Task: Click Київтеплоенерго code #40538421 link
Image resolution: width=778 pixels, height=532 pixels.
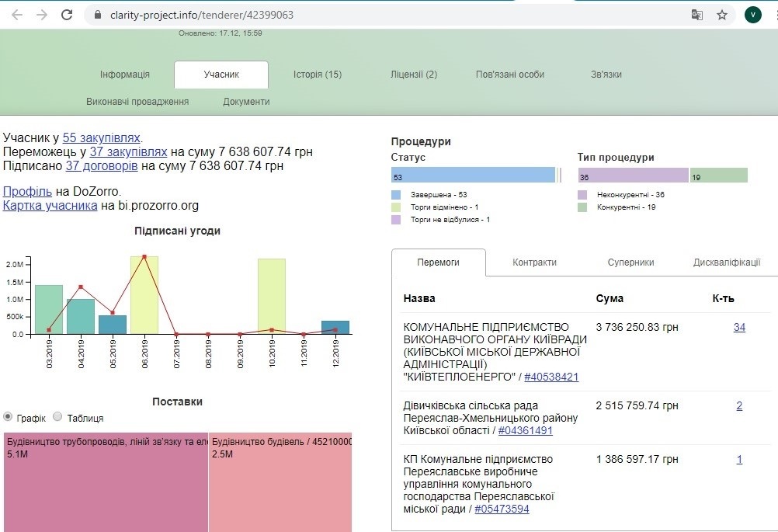Action: click(551, 377)
